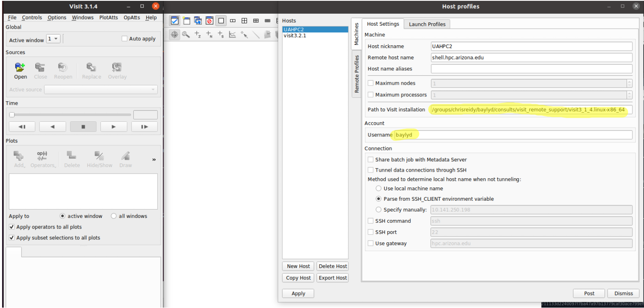Click the clone window icon
The height and width of the screenshot is (308, 644).
(x=198, y=20)
